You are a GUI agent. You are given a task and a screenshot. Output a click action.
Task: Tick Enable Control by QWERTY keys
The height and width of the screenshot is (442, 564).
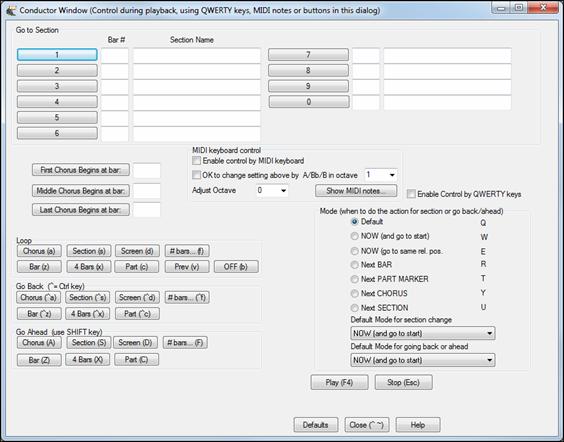click(x=411, y=194)
